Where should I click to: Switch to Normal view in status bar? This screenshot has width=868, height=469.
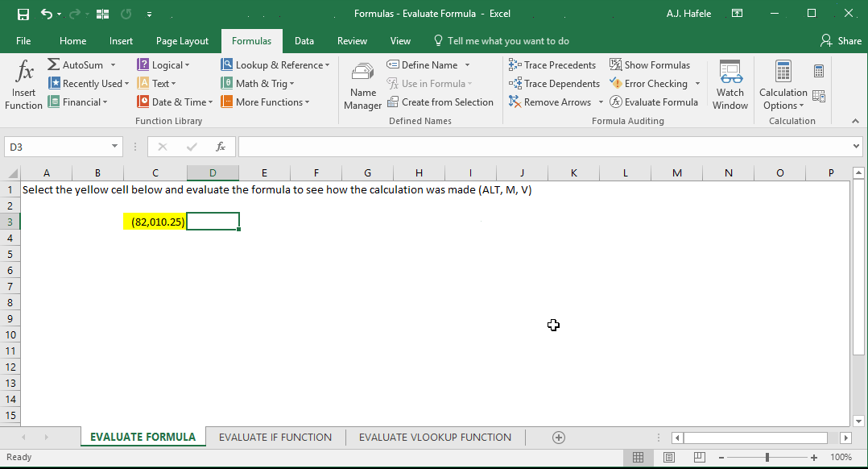(x=638, y=458)
